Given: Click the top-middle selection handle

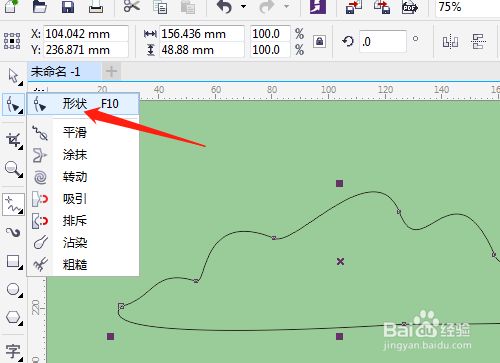Looking at the screenshot, I should pyautogui.click(x=339, y=183).
